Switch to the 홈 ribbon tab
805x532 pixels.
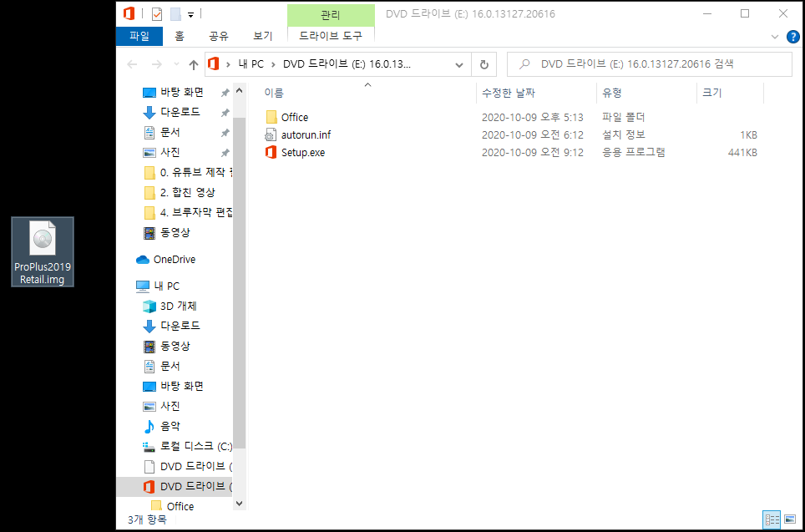180,36
